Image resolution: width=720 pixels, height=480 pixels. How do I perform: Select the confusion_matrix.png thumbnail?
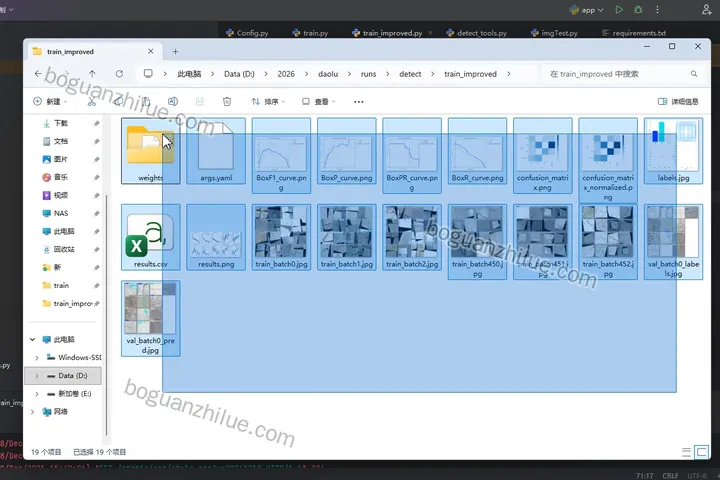click(543, 155)
